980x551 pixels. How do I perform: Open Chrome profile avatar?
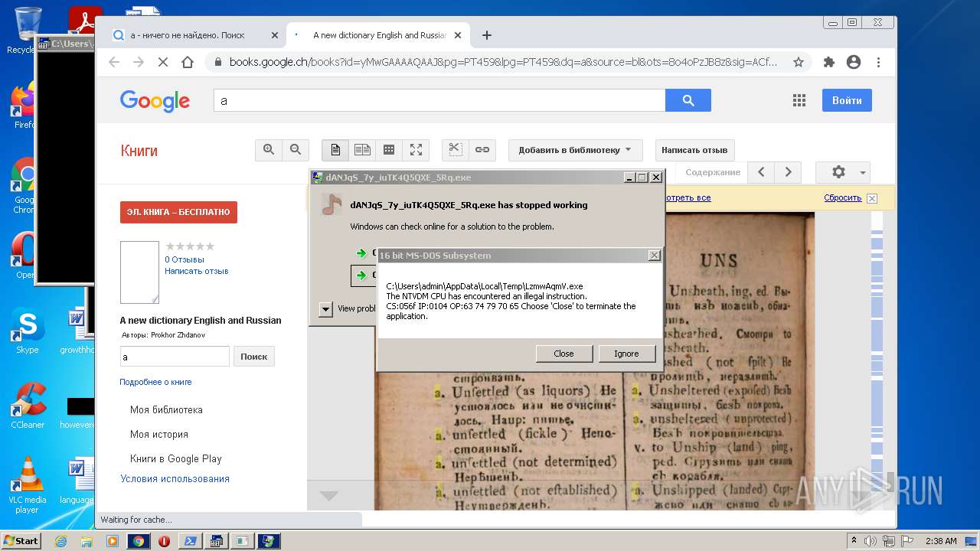854,62
